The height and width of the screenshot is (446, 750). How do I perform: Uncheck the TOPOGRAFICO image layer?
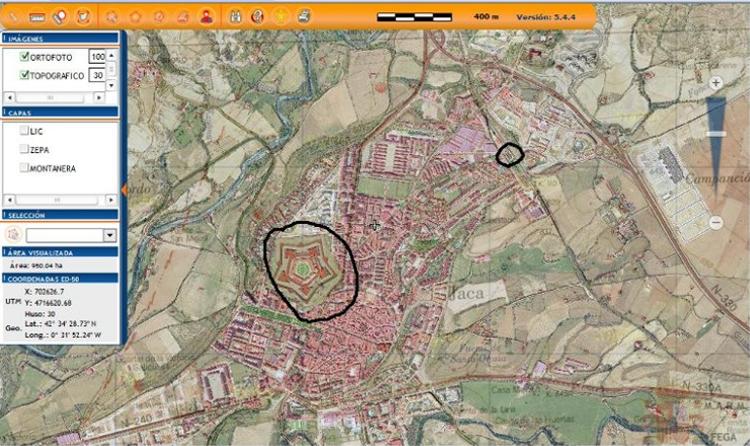[25, 75]
